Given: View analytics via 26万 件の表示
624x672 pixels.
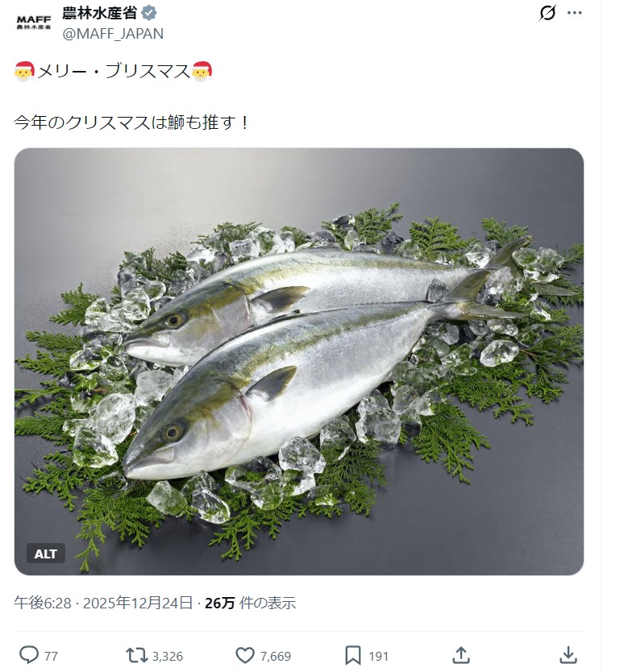Looking at the screenshot, I should tap(250, 603).
